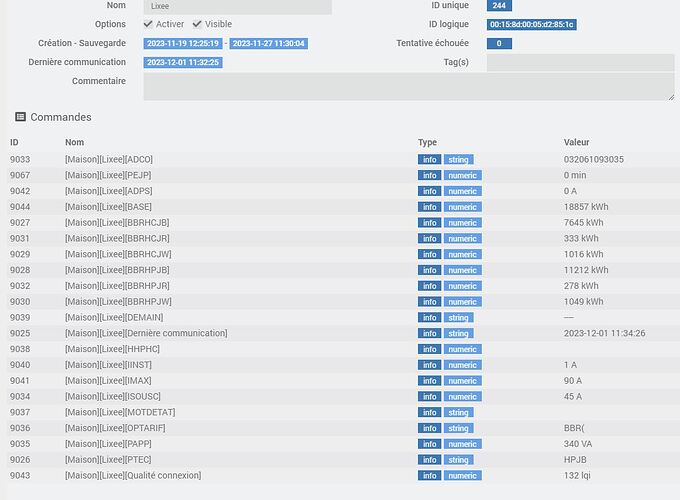The image size is (680, 500).
Task: Click command name [Maison][Lixee][BBRHCJW]
Action: pos(118,254)
